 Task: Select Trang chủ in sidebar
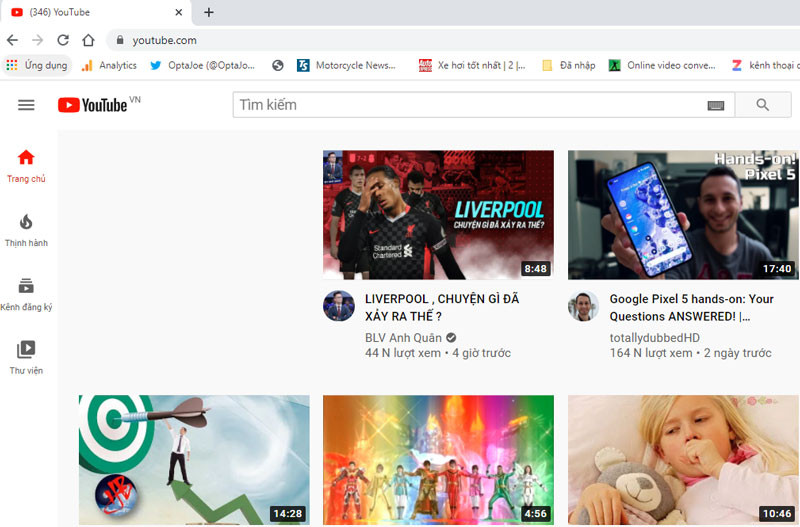coord(26,166)
